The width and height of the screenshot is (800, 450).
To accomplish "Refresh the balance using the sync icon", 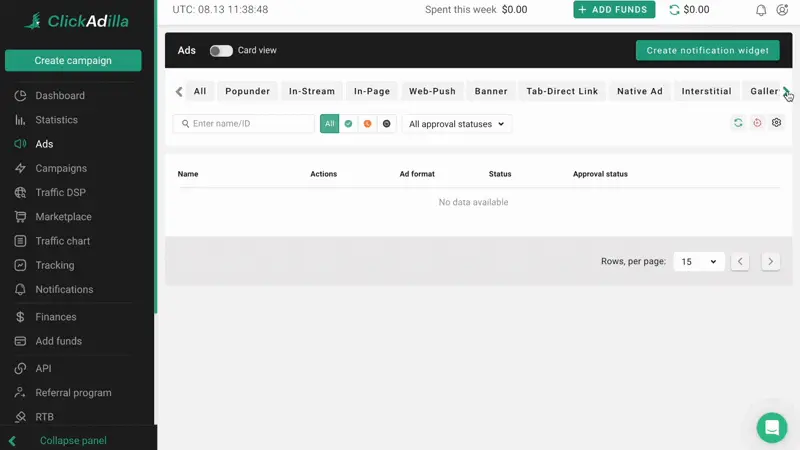I will 674,10.
